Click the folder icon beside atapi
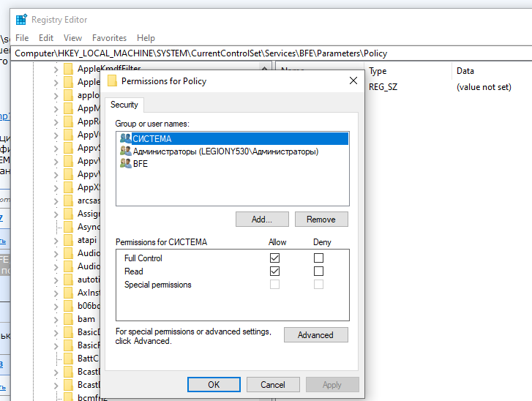The width and height of the screenshot is (532, 401). [x=69, y=240]
